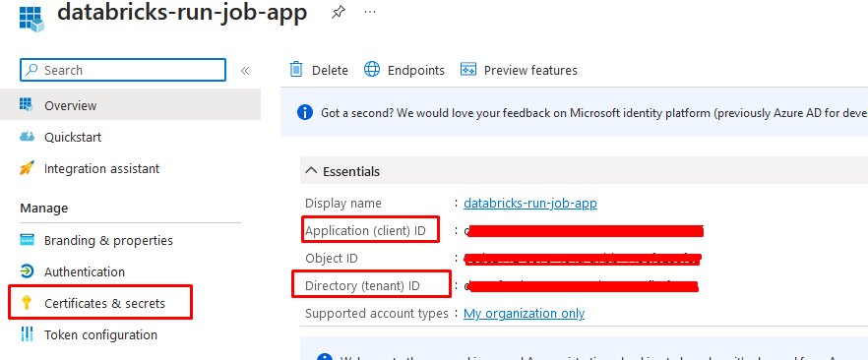The width and height of the screenshot is (868, 360).
Task: Open Token configuration in the sidebar
Action: 100,335
